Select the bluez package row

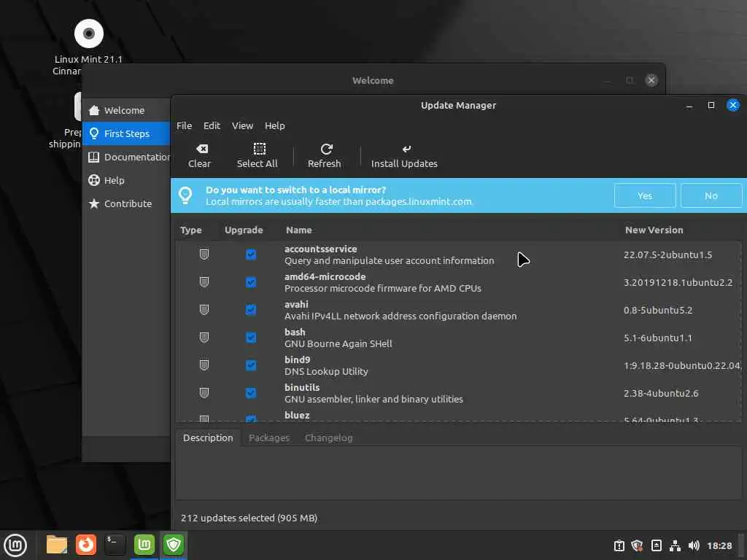click(x=459, y=415)
